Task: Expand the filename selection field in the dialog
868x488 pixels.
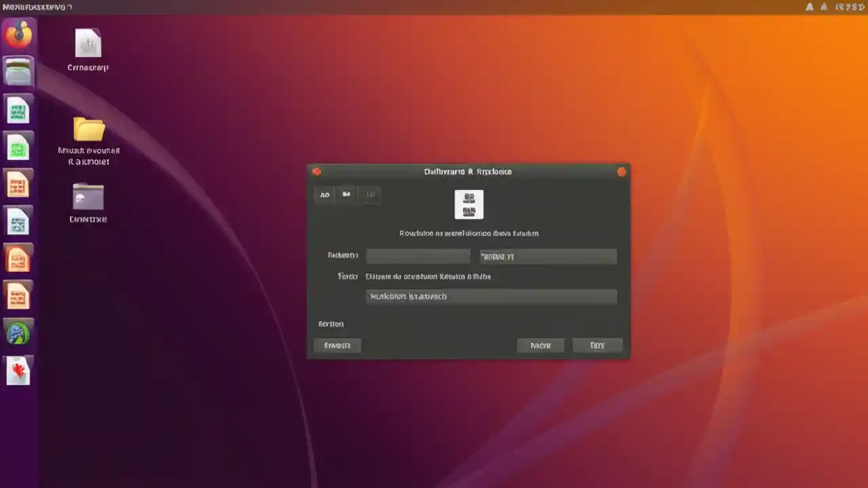Action: tap(490, 296)
